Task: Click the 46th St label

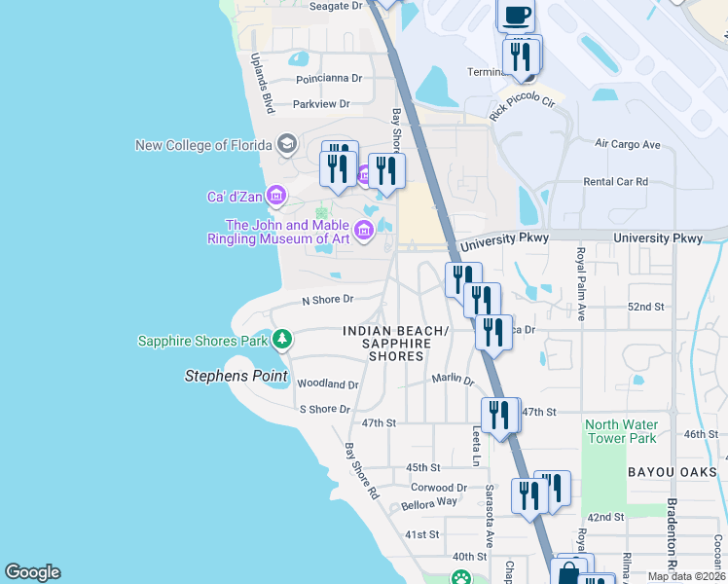Action: pos(701,434)
